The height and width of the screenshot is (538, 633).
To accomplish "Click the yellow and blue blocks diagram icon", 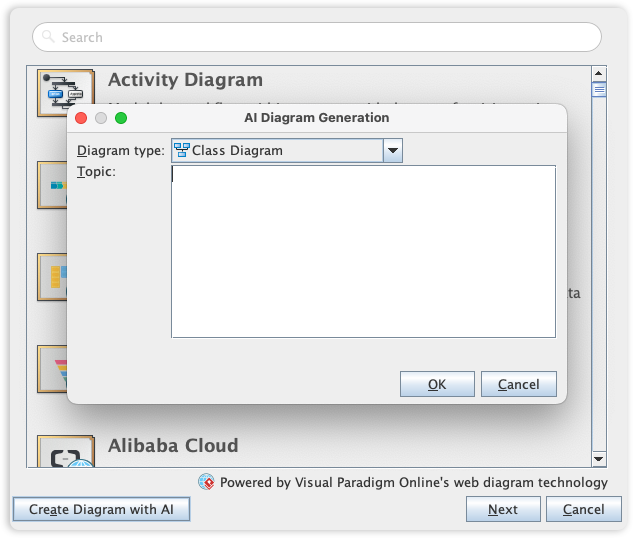I will pyautogui.click(x=51, y=275).
